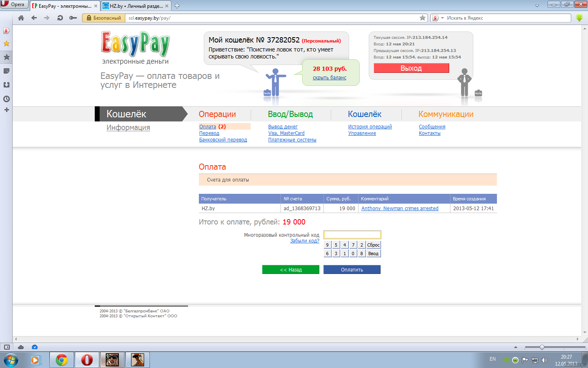Open Банковский перевод link
Screen dimensions: 588x368
pyautogui.click(x=223, y=140)
